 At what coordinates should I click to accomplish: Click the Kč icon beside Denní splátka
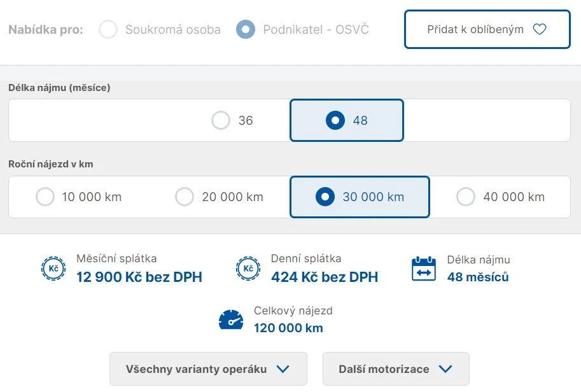248,269
